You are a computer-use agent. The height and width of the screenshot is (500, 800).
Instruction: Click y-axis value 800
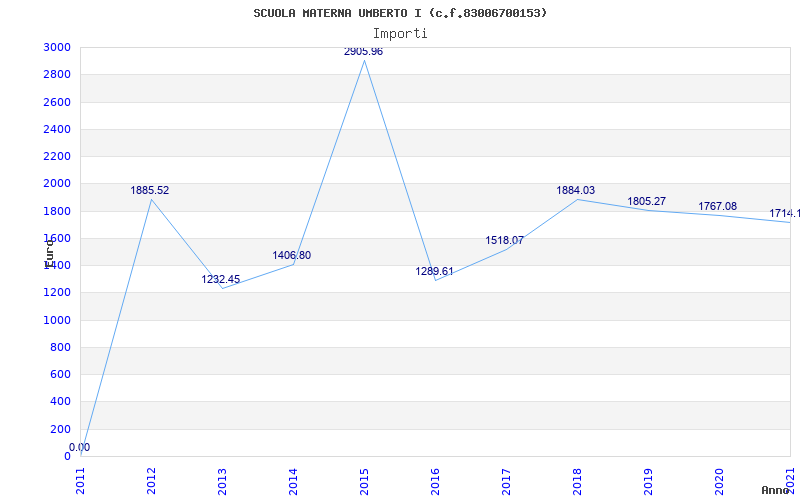point(61,347)
